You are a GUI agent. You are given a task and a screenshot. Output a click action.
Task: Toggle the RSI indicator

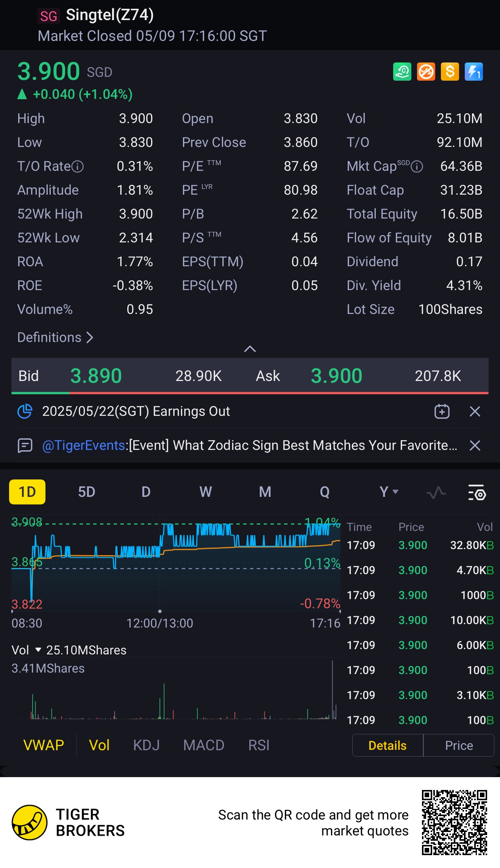[259, 745]
